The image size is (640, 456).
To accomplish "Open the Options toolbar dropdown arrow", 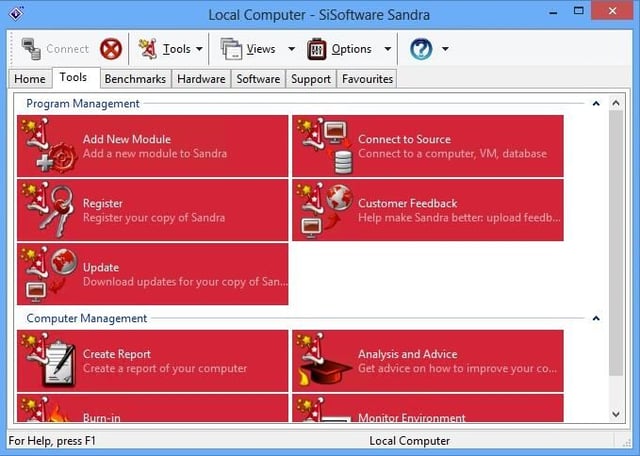I will pyautogui.click(x=388, y=49).
